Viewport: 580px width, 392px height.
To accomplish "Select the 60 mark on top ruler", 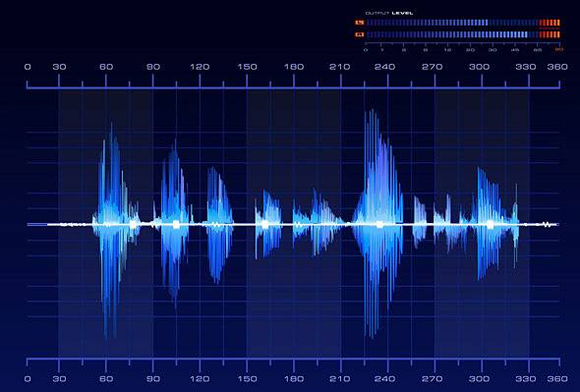I will [106, 67].
